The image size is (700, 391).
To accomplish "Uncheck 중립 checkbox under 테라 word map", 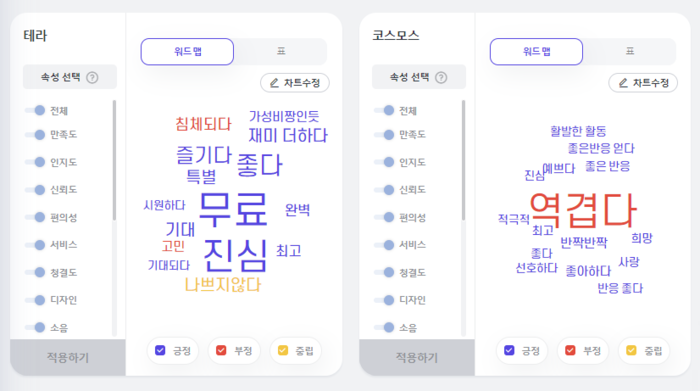I will tap(283, 350).
